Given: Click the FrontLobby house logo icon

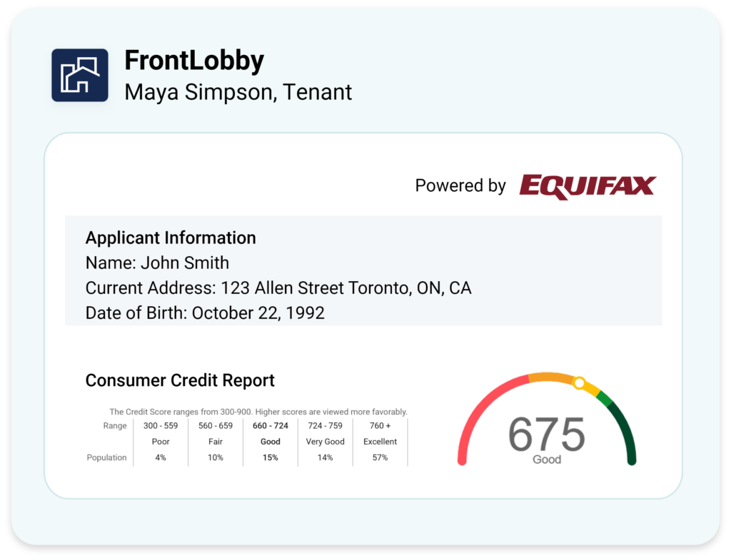Looking at the screenshot, I should [80, 75].
